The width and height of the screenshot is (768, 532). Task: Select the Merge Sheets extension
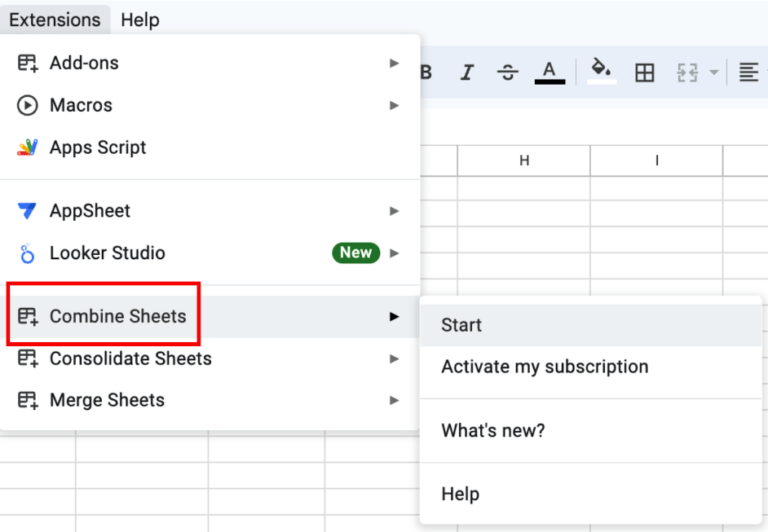[107, 400]
